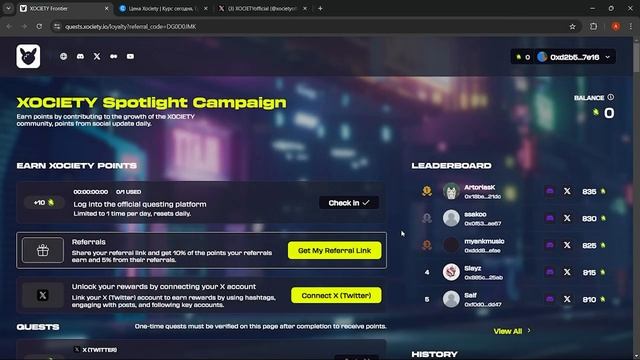Open the browser profile avatar
The image size is (640, 360).
pos(616,27)
